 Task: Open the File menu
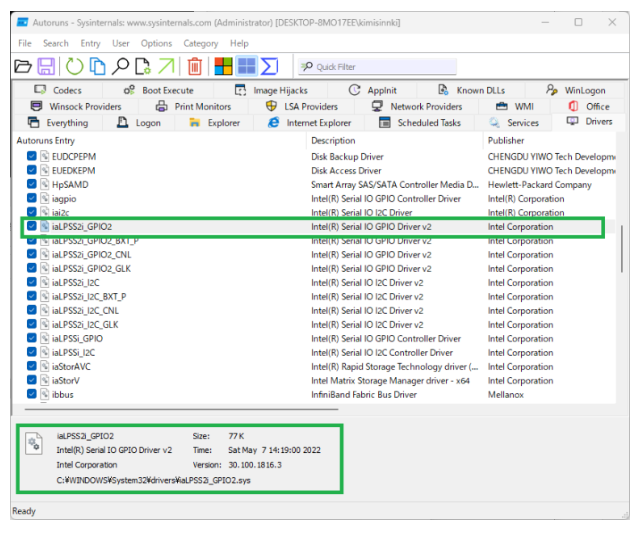(x=25, y=43)
